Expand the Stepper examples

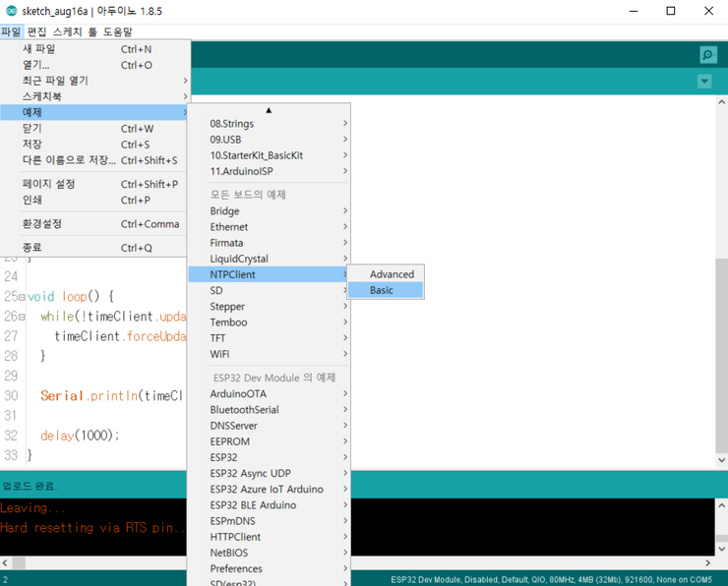point(269,306)
